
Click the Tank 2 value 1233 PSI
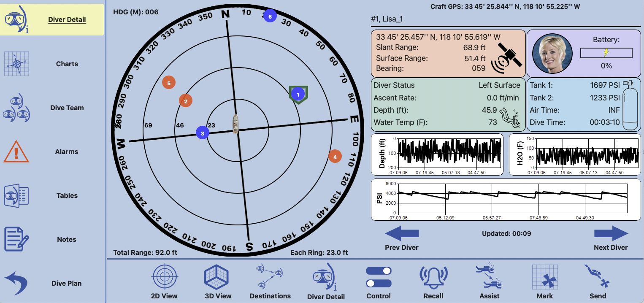605,98
